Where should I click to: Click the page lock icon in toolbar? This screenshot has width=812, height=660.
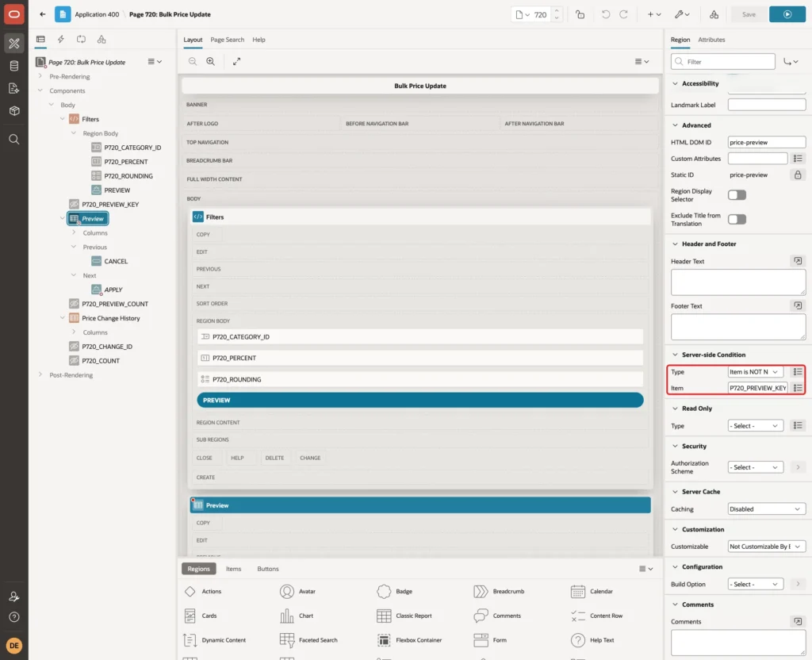[x=580, y=14]
